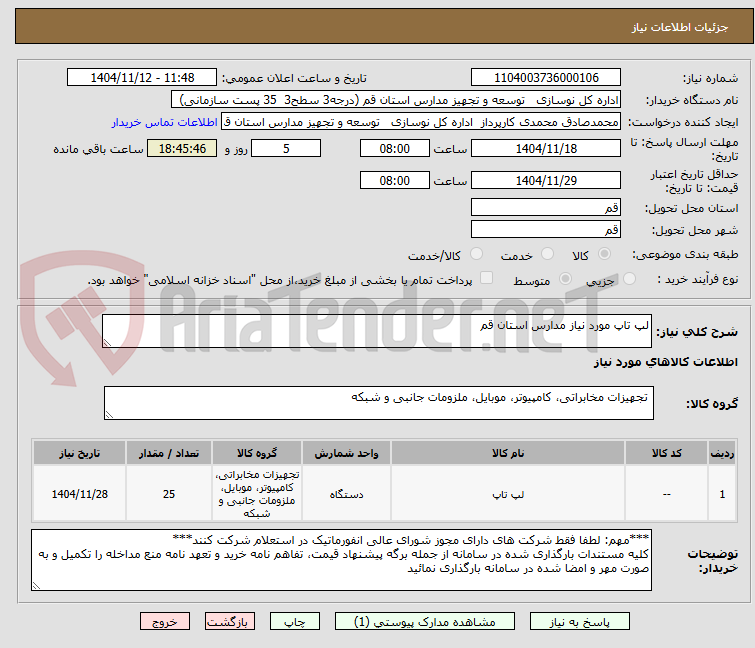Click the تعداد / مقدار column header
This screenshot has height=648, width=755.
pyautogui.click(x=169, y=453)
